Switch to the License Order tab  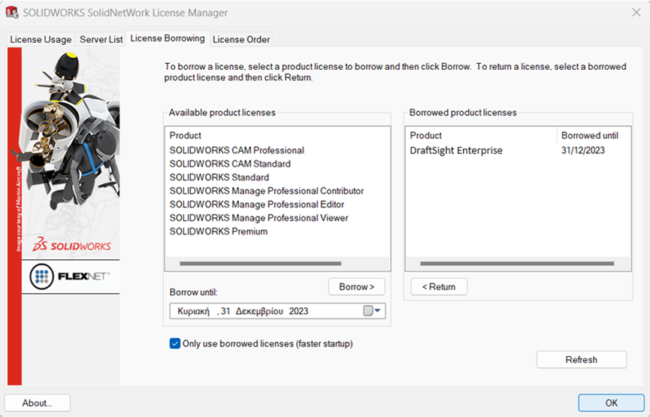point(241,39)
